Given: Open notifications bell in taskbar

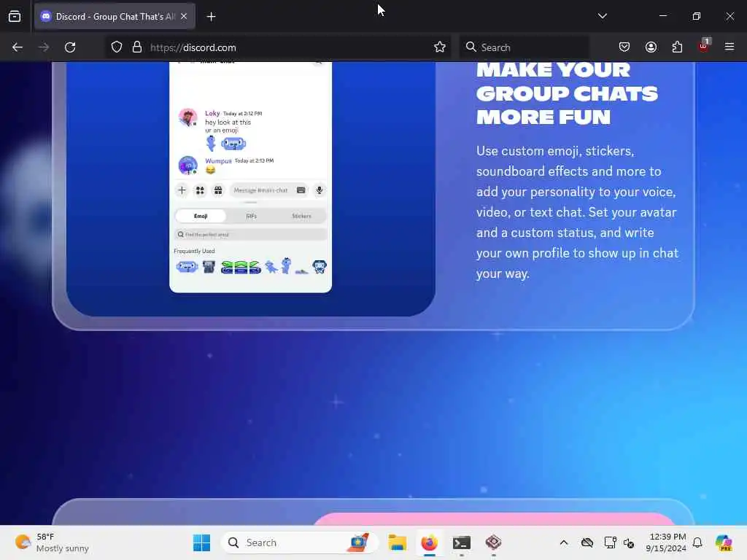Looking at the screenshot, I should click(697, 542).
